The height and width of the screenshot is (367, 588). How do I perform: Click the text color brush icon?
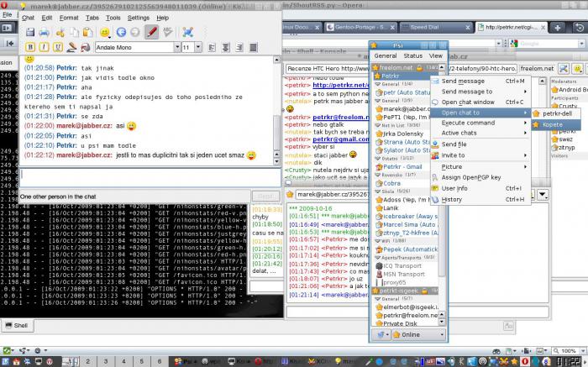coord(71,47)
